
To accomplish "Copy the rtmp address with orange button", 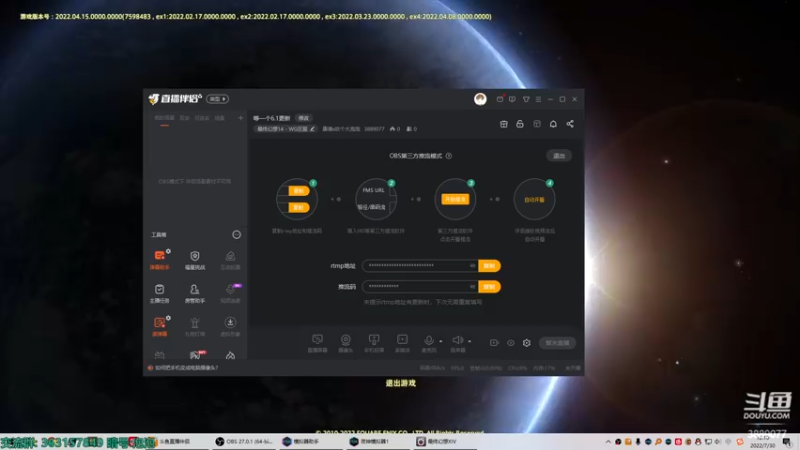I will point(489,266).
